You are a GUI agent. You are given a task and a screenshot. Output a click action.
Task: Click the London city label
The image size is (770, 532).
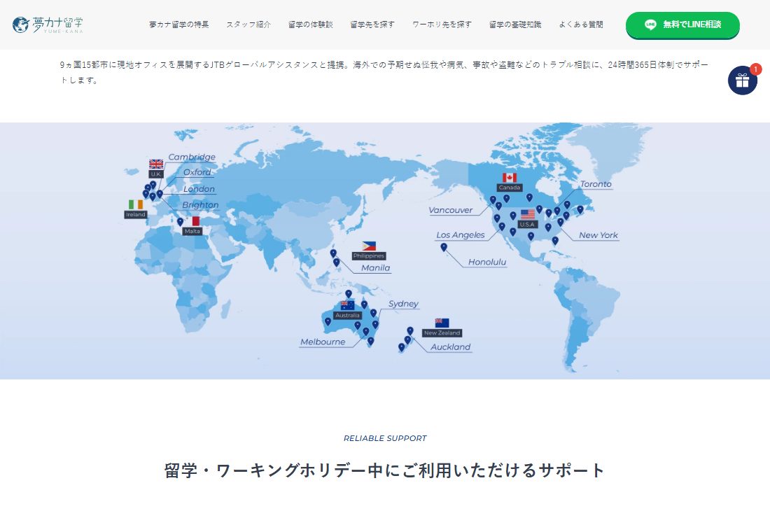click(x=199, y=188)
